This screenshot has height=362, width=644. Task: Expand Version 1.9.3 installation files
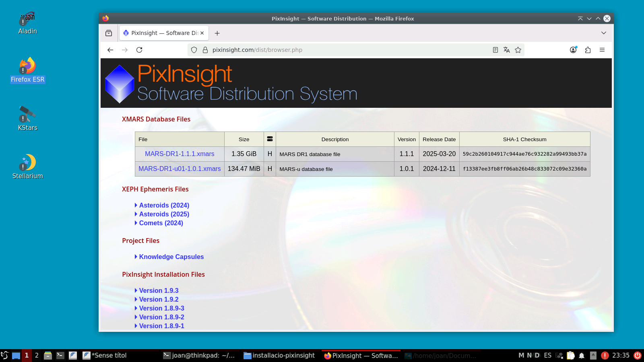[x=159, y=291]
